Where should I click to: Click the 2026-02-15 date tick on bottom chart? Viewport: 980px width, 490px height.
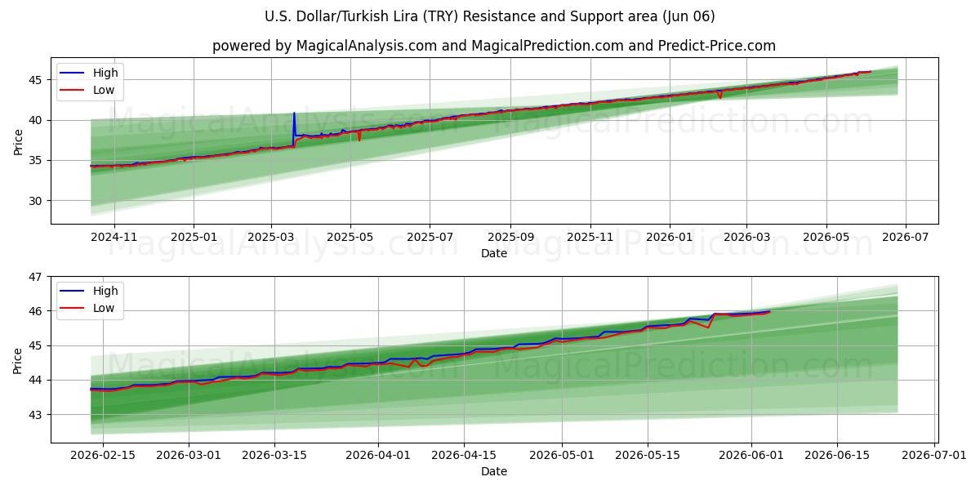(103, 454)
